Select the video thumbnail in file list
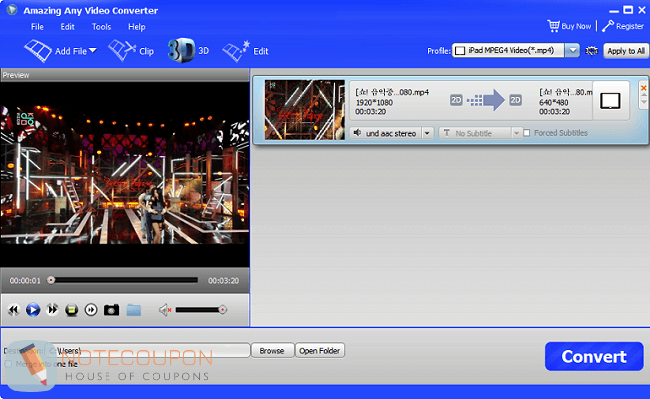 [x=305, y=110]
